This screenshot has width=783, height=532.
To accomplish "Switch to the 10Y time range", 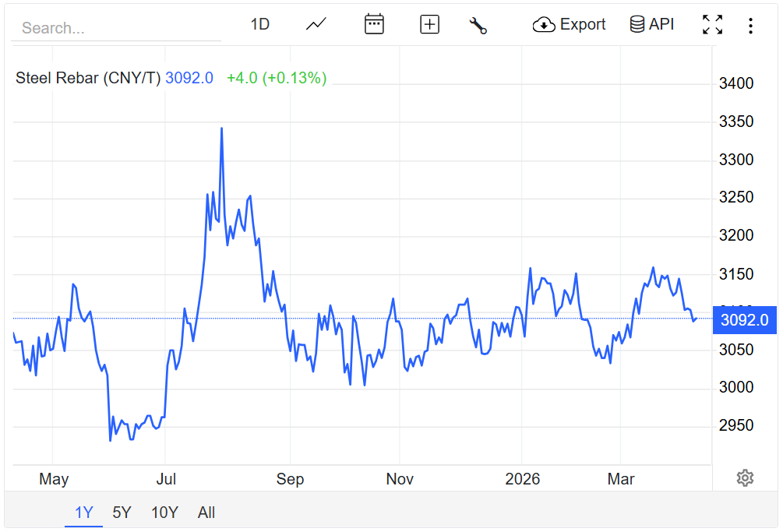I will tap(164, 513).
